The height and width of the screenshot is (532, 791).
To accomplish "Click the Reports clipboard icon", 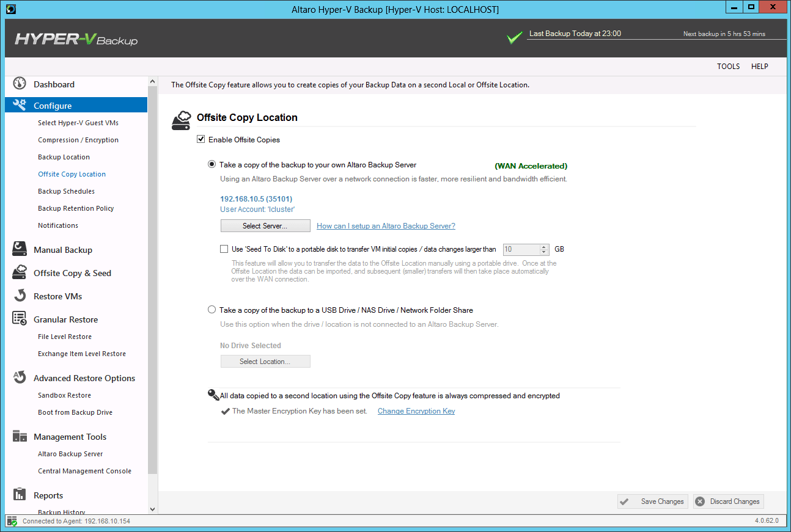I will [20, 495].
